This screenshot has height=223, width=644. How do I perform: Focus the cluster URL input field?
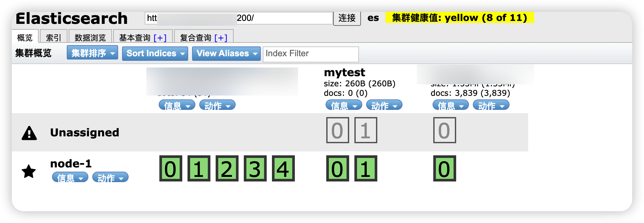(x=239, y=18)
